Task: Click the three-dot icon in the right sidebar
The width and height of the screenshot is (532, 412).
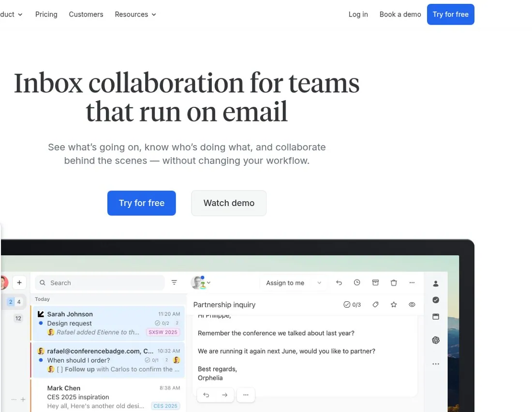Action: [x=436, y=364]
